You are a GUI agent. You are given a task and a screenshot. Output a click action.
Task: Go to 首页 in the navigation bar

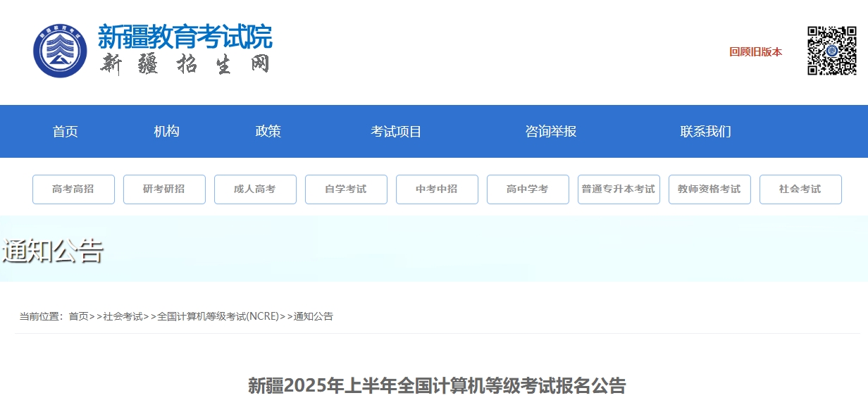(65, 131)
